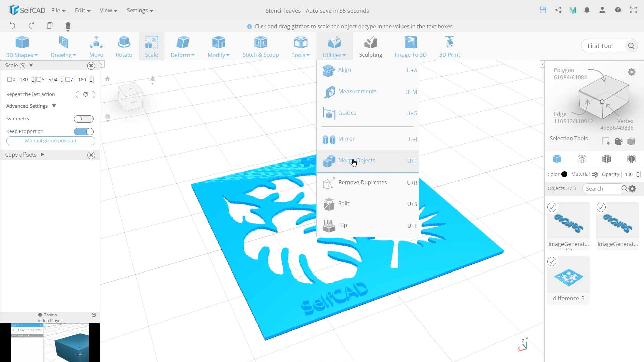The width and height of the screenshot is (644, 362).
Task: Open the Deform dropdown
Action: (x=182, y=47)
